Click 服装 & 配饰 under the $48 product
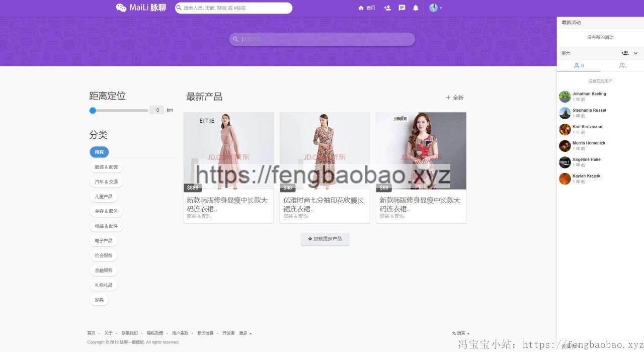 pyautogui.click(x=296, y=216)
